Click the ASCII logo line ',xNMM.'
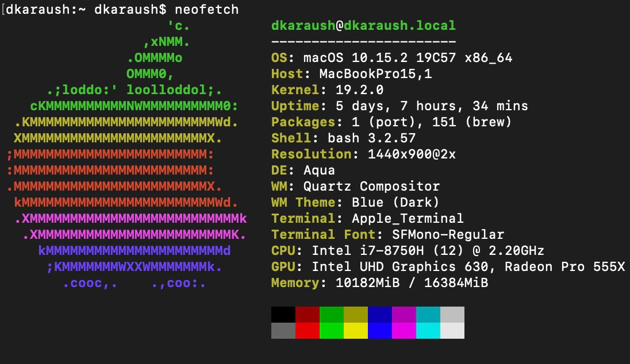 click(166, 42)
